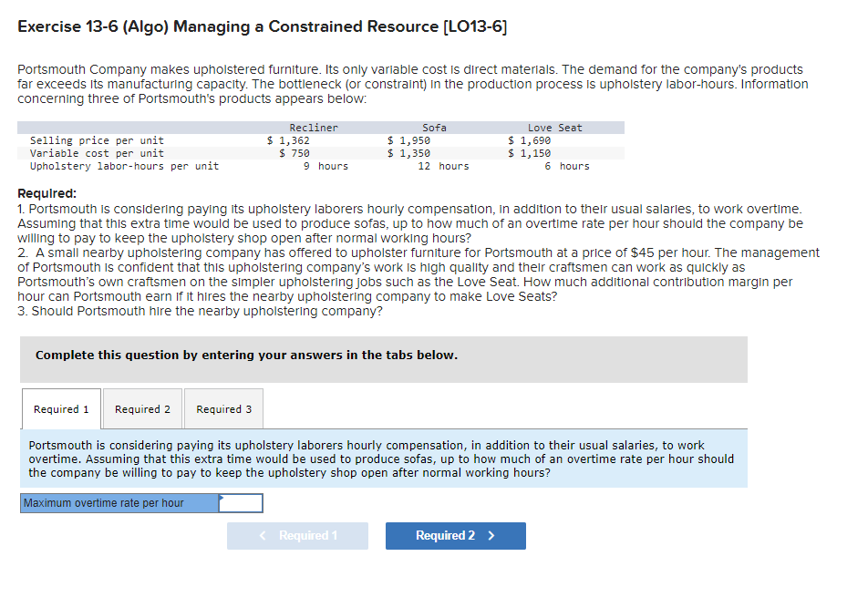Click the Recliner column header
The image size is (868, 608).
(x=314, y=128)
